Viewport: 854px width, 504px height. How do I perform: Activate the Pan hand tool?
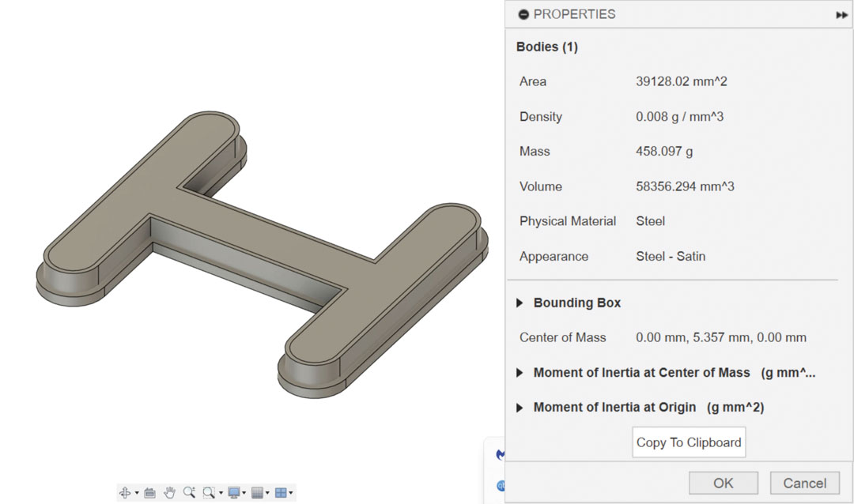[x=169, y=493]
